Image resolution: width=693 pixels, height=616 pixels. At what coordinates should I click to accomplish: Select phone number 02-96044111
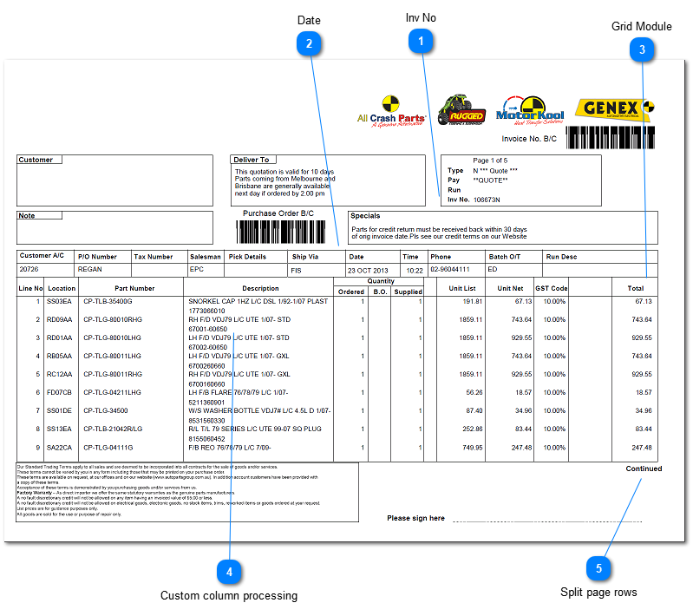[x=450, y=269]
